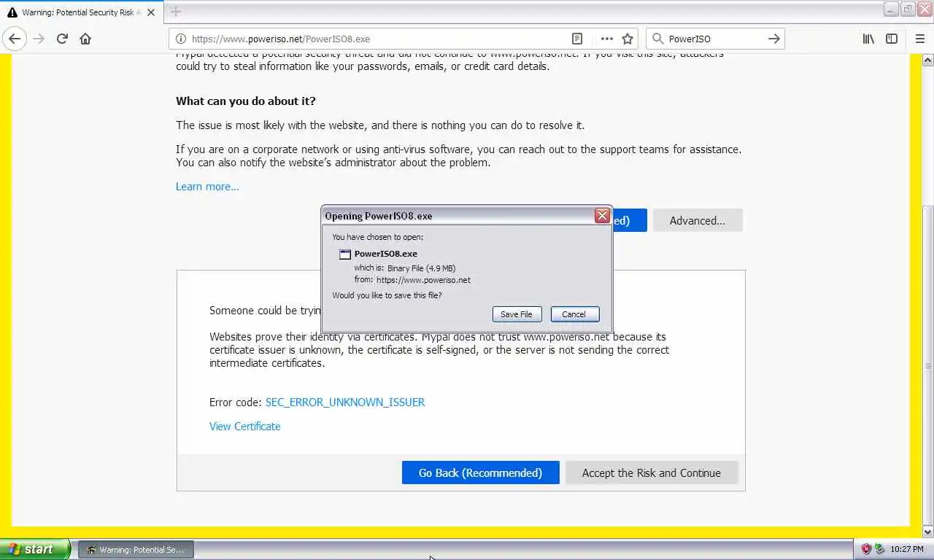Click the Forward arrow button

click(x=39, y=39)
